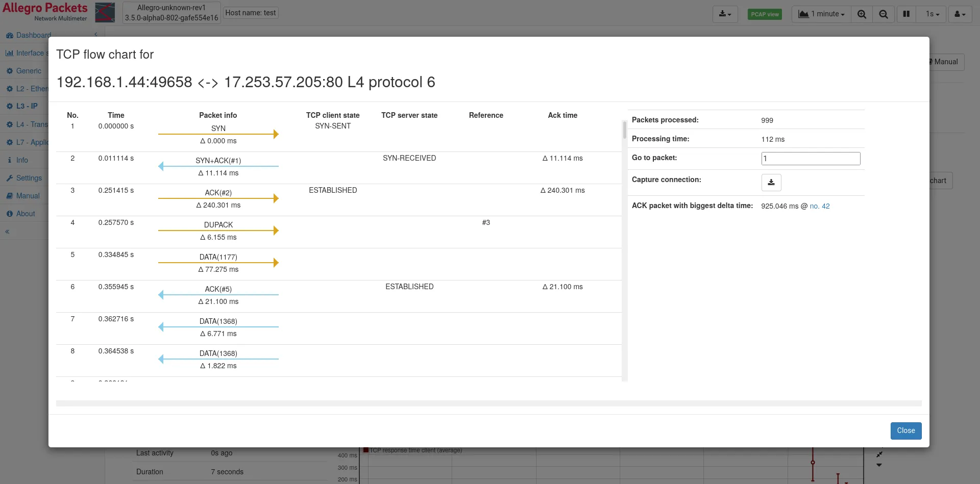Click the Go to packet input field
980x484 pixels.
coord(811,159)
